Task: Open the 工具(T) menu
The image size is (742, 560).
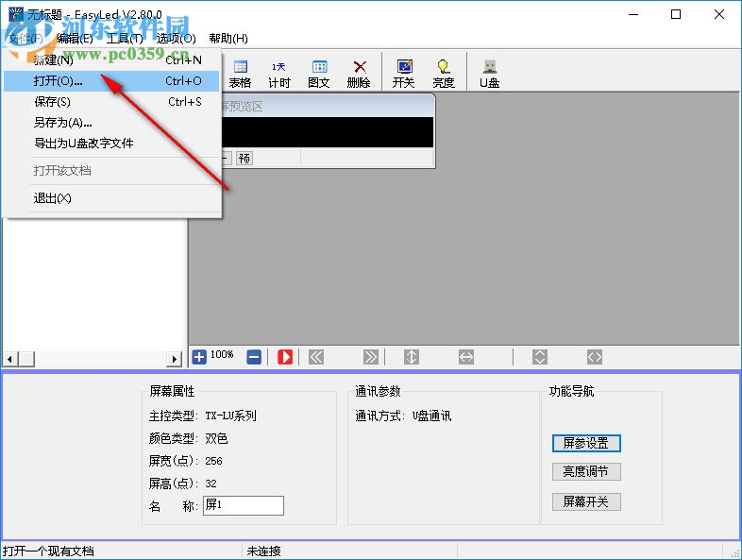Action: click(125, 39)
